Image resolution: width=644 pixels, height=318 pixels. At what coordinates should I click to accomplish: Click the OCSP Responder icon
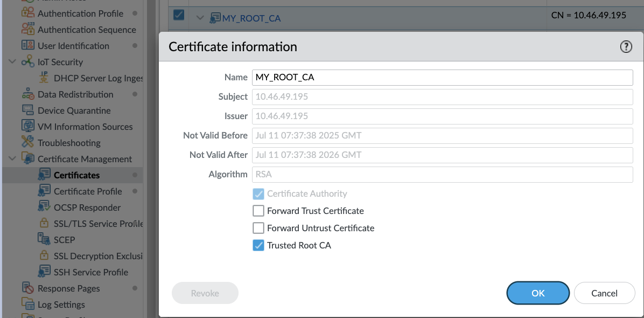click(44, 207)
